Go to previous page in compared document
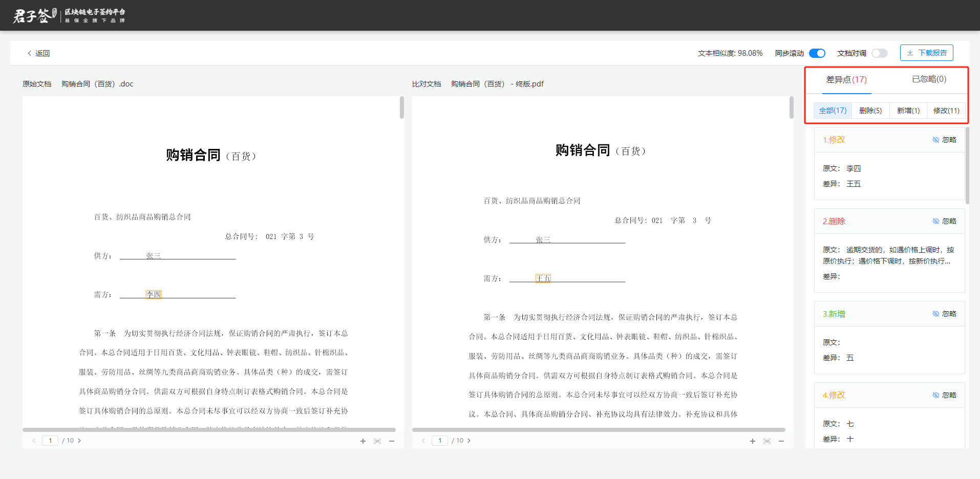This screenshot has width=980, height=479. click(x=423, y=441)
